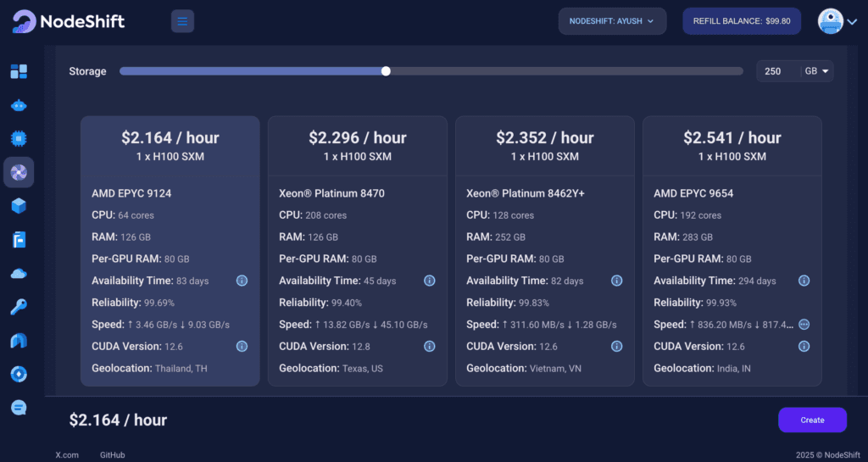Screen dimensions: 868x462
Task: Click the key icon in sidebar
Action: [x=19, y=307]
